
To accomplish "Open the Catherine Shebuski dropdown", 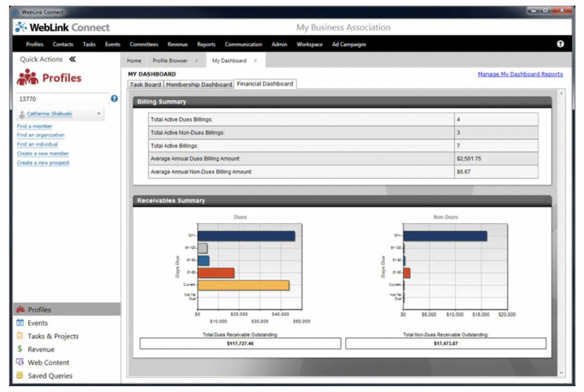I will coord(98,113).
